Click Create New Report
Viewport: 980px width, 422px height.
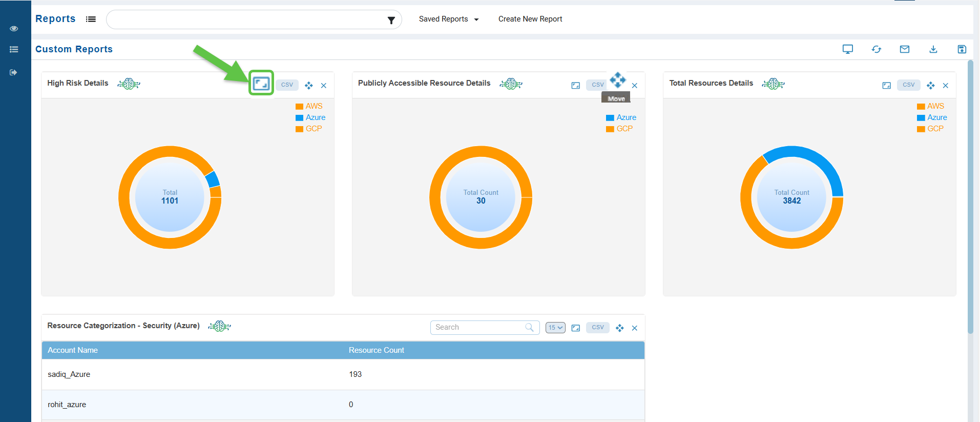[x=530, y=19]
